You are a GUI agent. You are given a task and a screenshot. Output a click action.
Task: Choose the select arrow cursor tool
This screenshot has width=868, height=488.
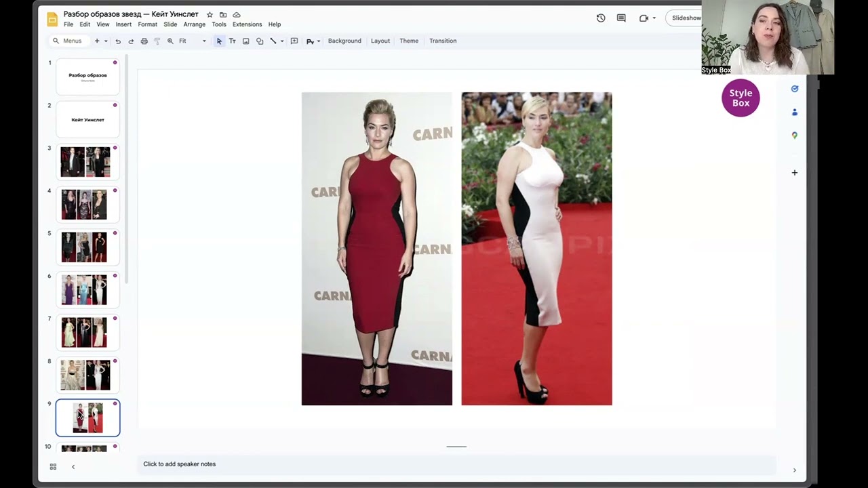click(x=219, y=41)
